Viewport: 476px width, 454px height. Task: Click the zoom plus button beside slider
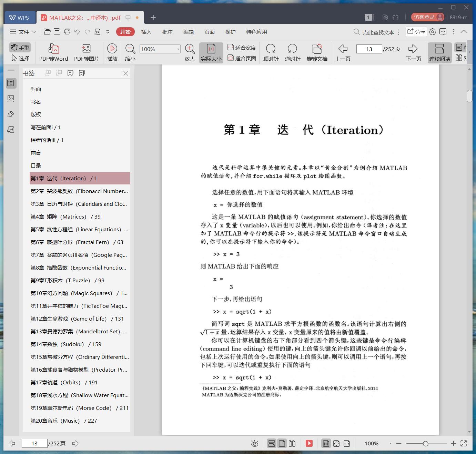click(454, 444)
